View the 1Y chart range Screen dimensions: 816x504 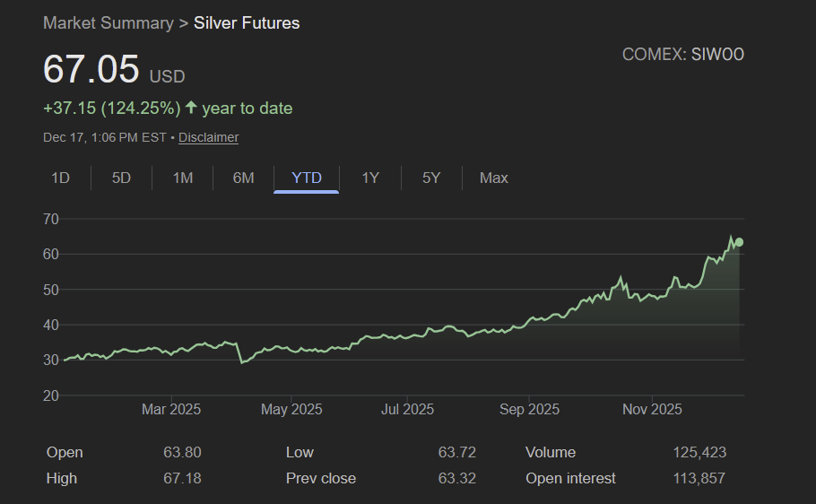click(x=370, y=178)
